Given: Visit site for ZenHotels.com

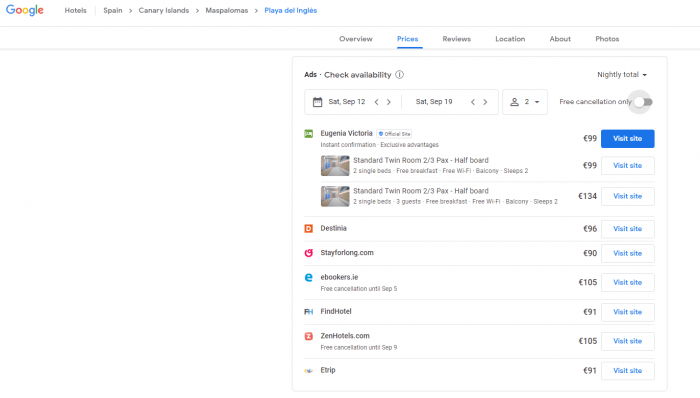Looking at the screenshot, I should coord(628,341).
